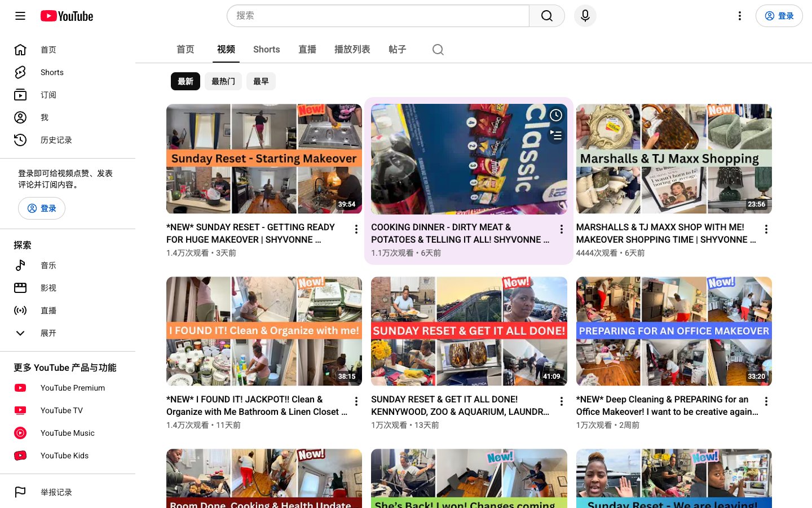
Task: Open options menu for Cooking Dinner video
Action: pyautogui.click(x=562, y=229)
